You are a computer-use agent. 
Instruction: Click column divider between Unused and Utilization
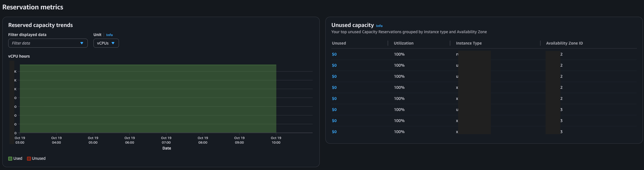point(388,43)
